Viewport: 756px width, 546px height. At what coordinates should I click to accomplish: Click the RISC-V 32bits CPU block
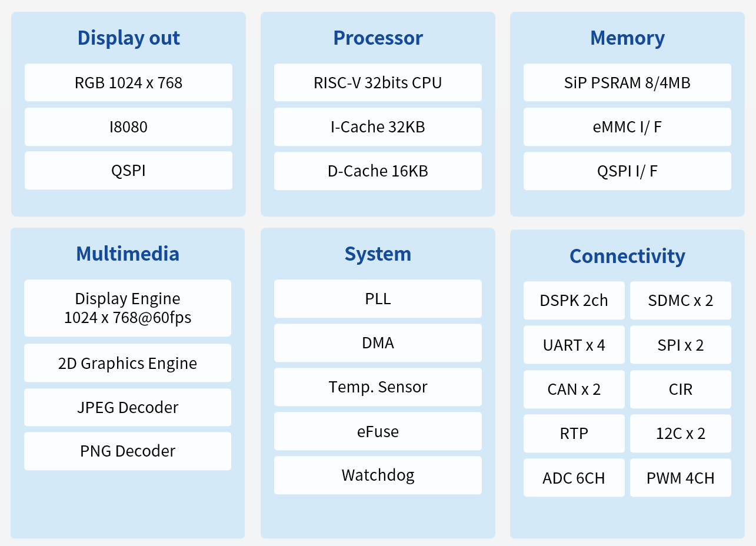378,83
